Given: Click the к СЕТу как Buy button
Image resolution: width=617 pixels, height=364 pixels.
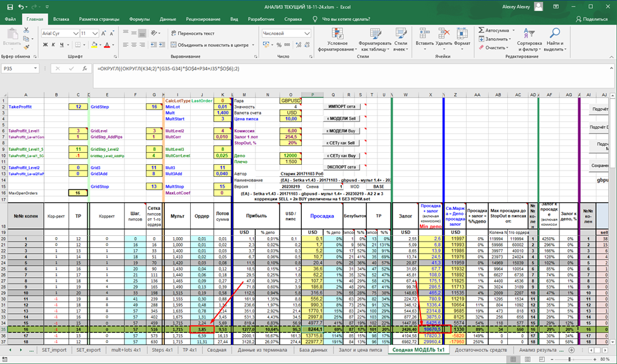Looking at the screenshot, I should click(x=342, y=156).
